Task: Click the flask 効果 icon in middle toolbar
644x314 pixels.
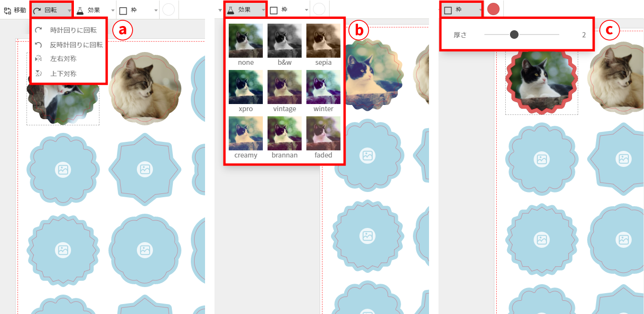Action: [x=231, y=9]
